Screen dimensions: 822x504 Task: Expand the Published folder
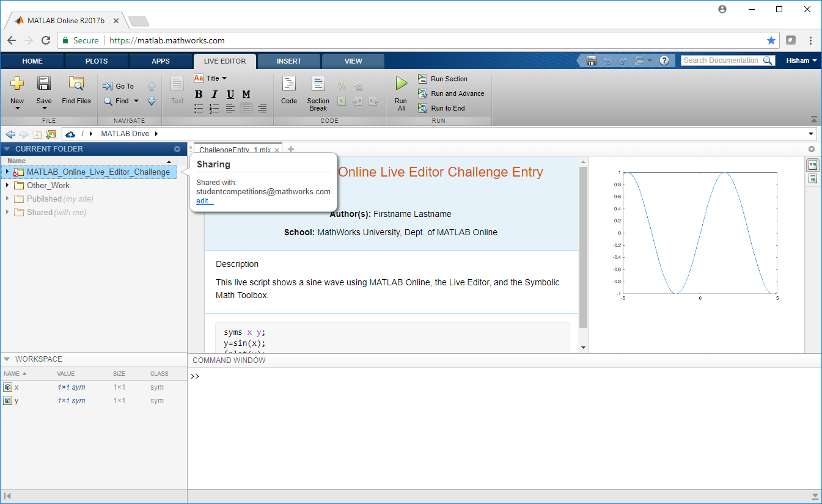(7, 199)
